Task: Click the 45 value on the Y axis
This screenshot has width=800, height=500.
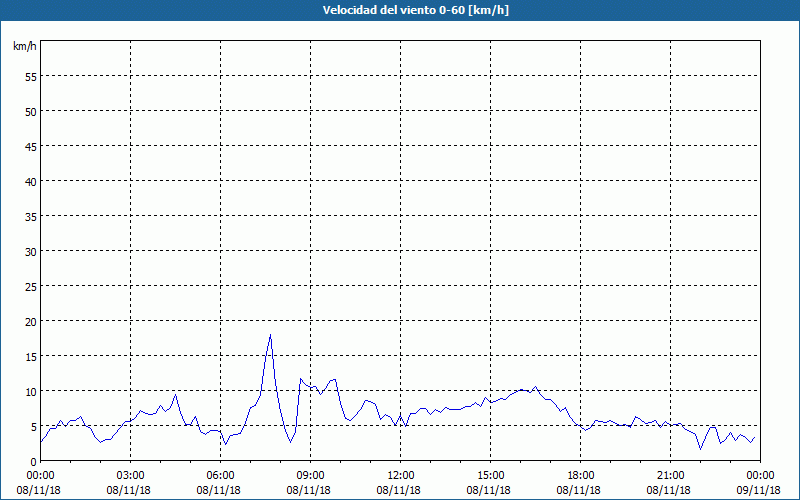Action: [31, 146]
